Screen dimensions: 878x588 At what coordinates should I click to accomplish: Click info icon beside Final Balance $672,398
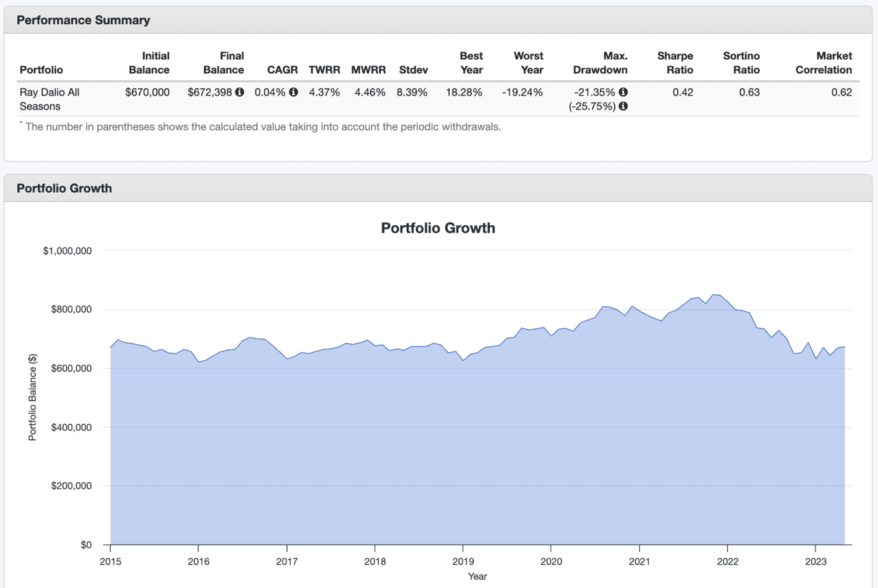(239, 92)
